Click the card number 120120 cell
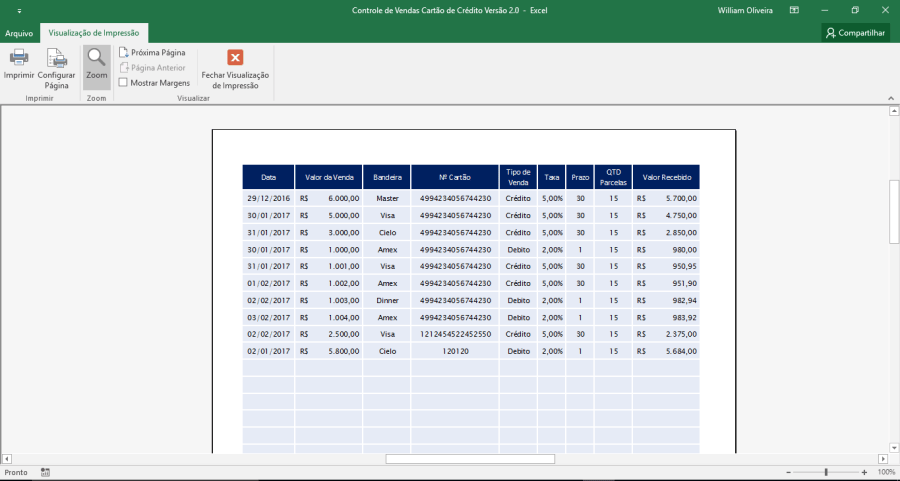The width and height of the screenshot is (900, 481). click(455, 351)
